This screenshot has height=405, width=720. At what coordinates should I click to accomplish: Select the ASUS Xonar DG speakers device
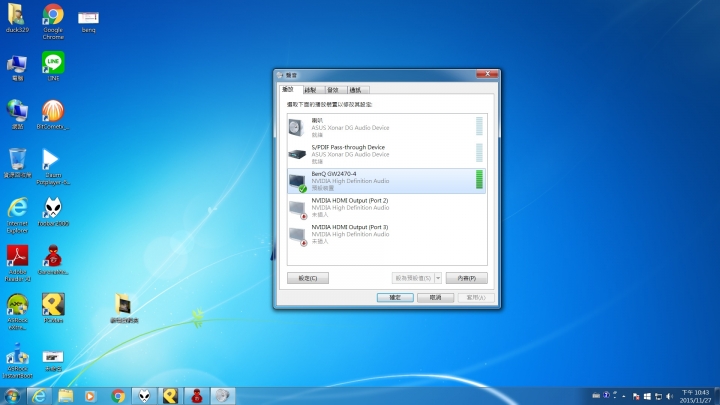(386, 127)
